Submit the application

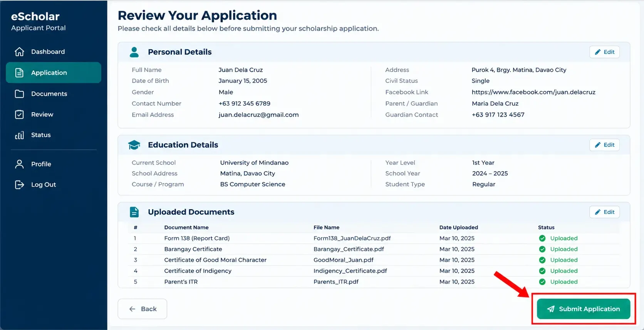pyautogui.click(x=584, y=309)
